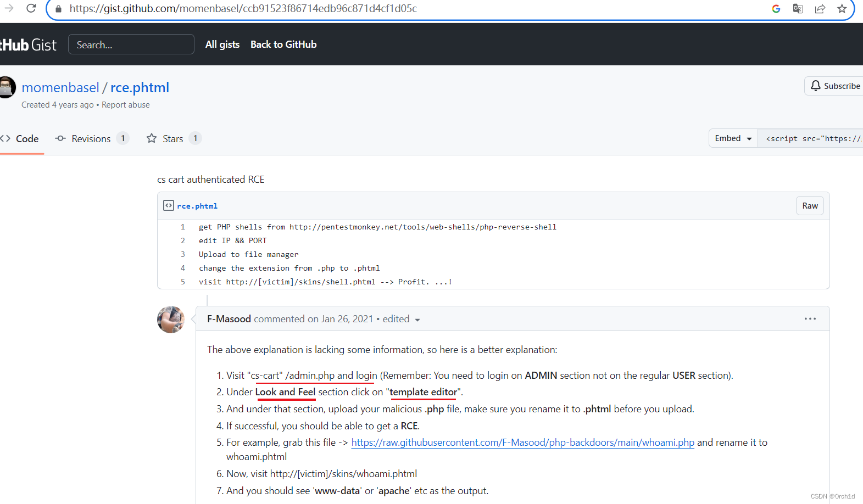Viewport: 863px width, 504px height.
Task: Select line number 2 of the code
Action: click(x=183, y=240)
